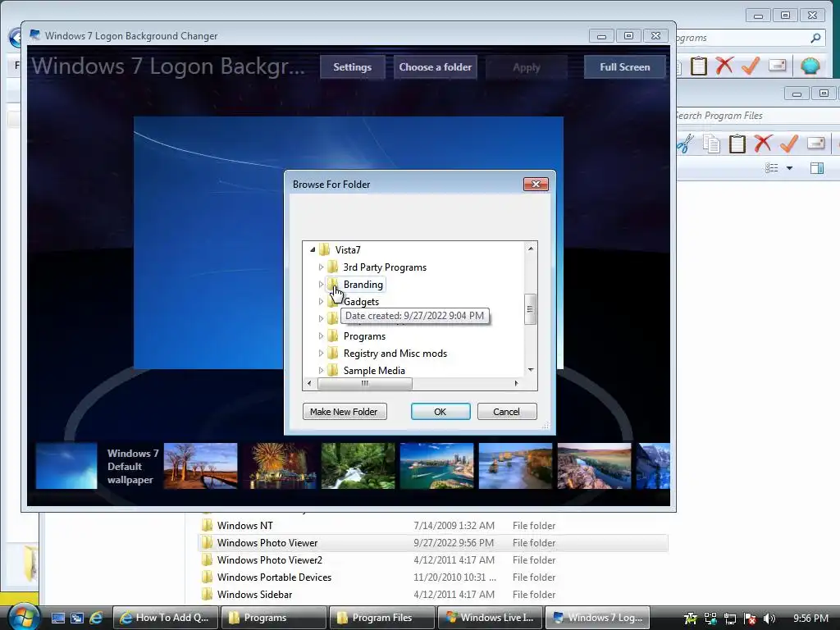Viewport: 840px width, 630px height.
Task: Expand the Gadgets folder arrow
Action: point(321,301)
